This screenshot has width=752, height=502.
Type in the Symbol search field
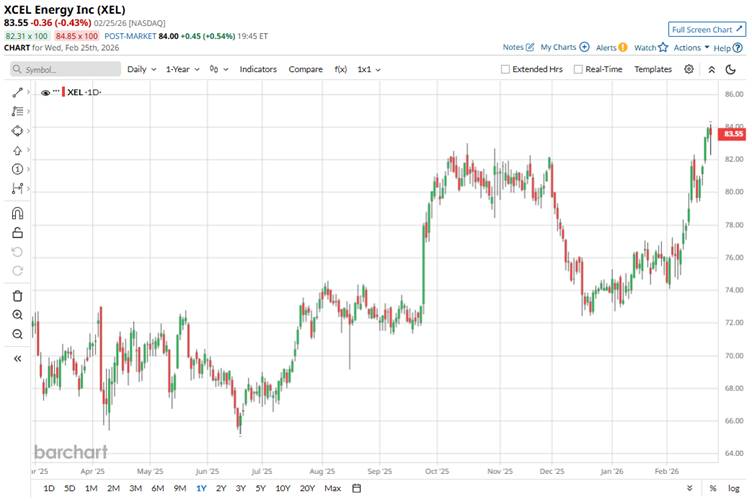tap(65, 70)
